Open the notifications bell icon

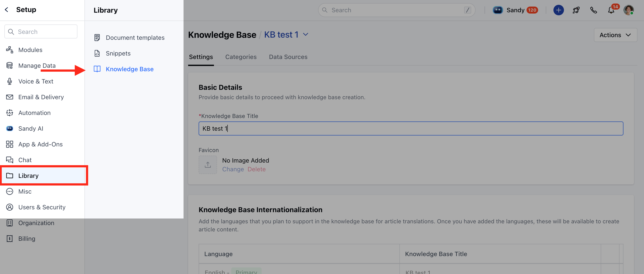[611, 10]
